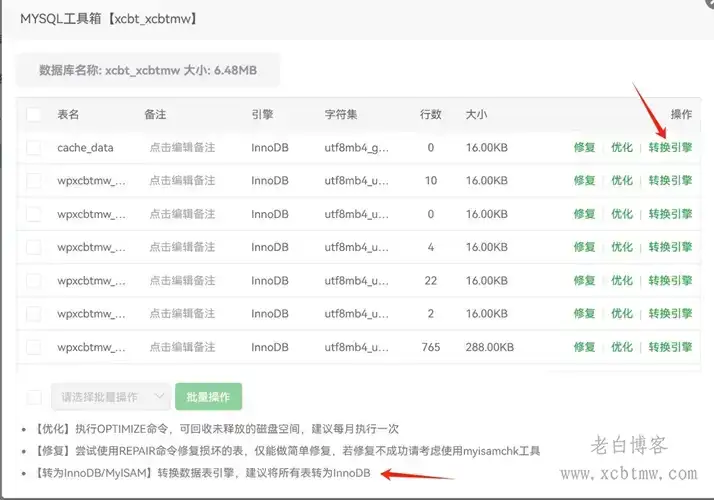The image size is (714, 500).
Task: Repair (修复) the wpxcbtmw table with 2 rows
Action: click(585, 314)
